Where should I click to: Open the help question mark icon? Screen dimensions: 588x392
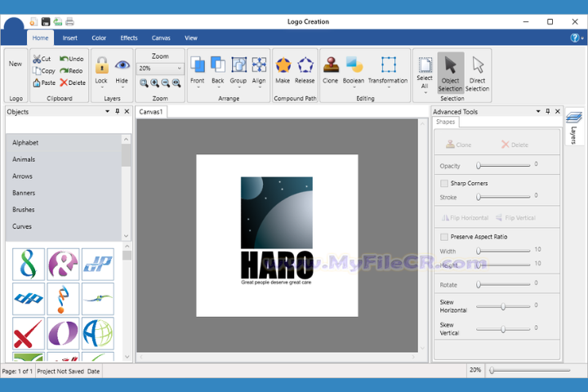[x=574, y=38]
